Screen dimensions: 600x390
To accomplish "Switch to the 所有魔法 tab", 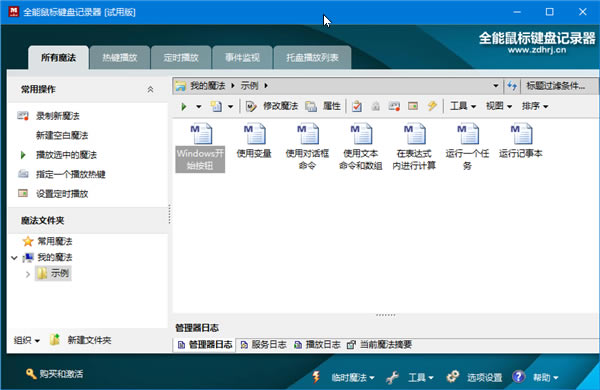I will tap(59, 58).
